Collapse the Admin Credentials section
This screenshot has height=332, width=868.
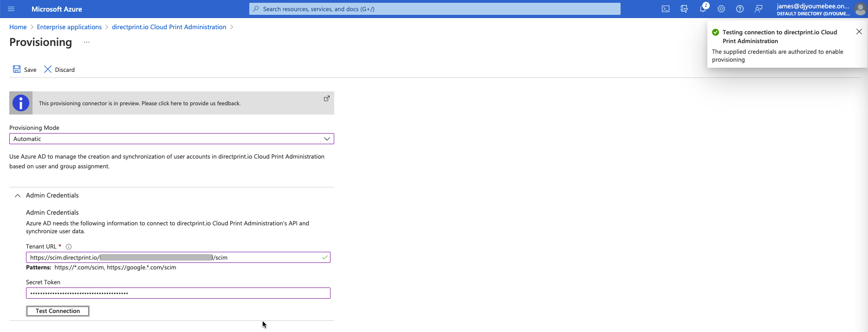18,196
